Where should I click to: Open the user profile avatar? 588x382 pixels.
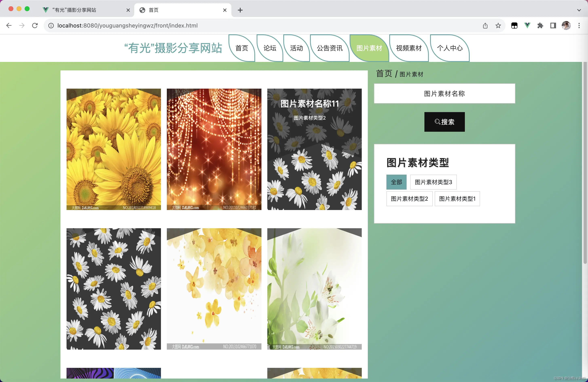coord(567,25)
